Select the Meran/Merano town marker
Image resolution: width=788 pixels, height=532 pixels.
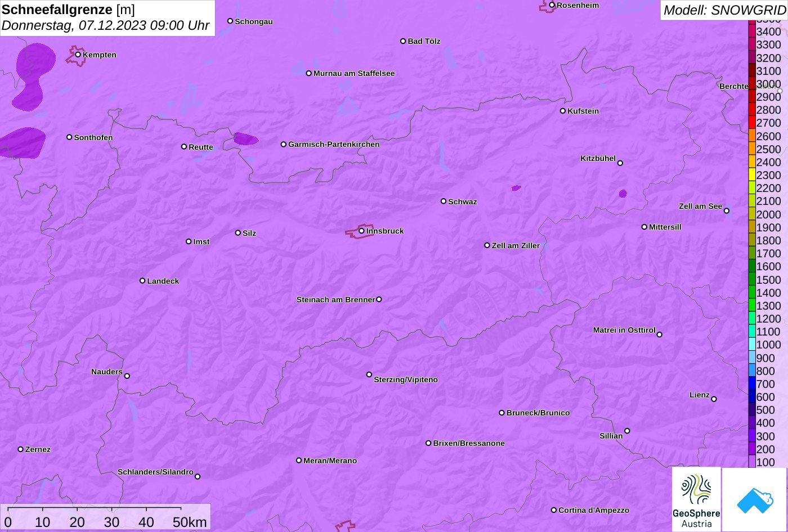coord(299,461)
